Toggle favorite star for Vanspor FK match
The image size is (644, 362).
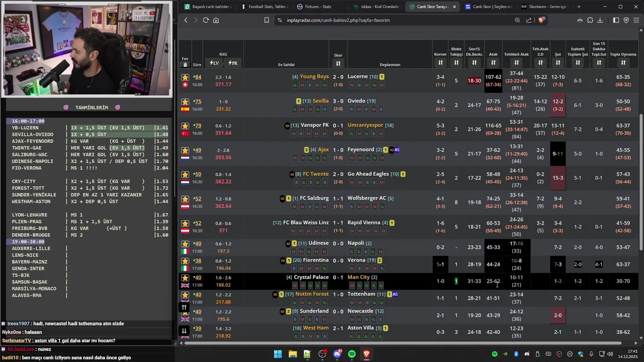pos(185,126)
